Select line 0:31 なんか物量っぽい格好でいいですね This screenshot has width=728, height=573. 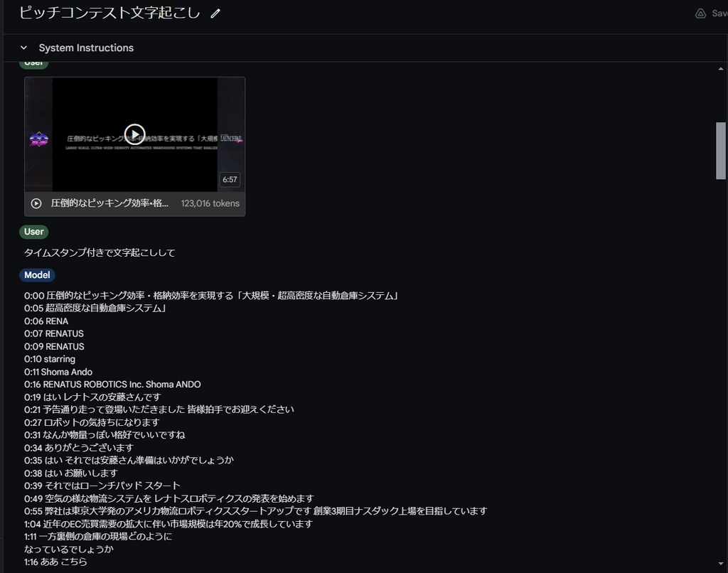pos(105,435)
